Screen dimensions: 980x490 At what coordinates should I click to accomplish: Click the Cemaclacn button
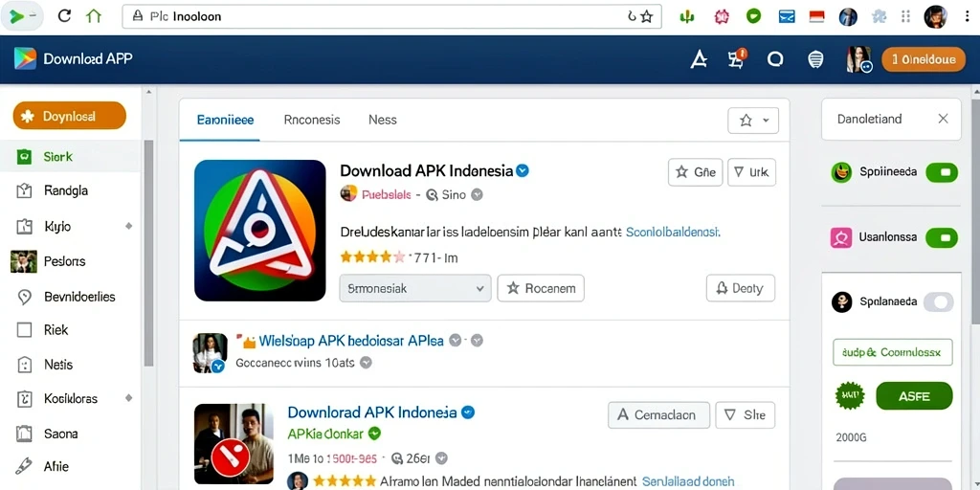[658, 415]
